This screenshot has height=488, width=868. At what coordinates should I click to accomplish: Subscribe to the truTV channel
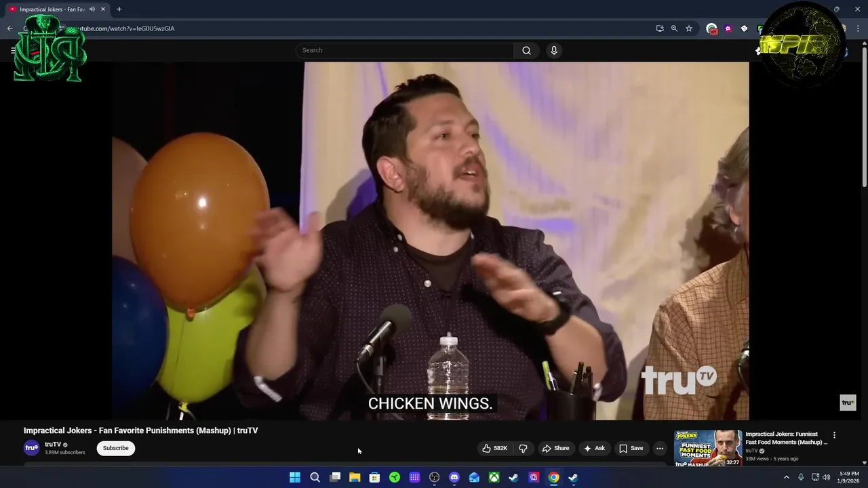(x=116, y=448)
